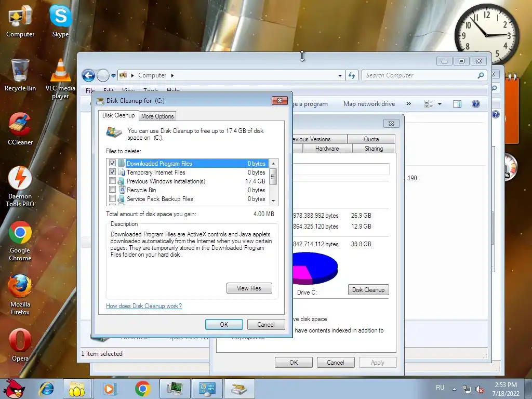The height and width of the screenshot is (399, 532).
Task: Open the Quota tab in Properties
Action: [x=371, y=139]
